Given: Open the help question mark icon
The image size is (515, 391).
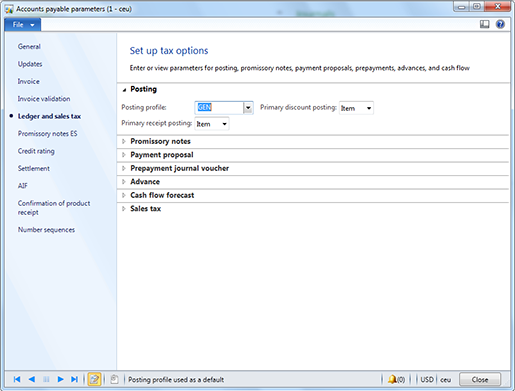Looking at the screenshot, I should 500,24.
